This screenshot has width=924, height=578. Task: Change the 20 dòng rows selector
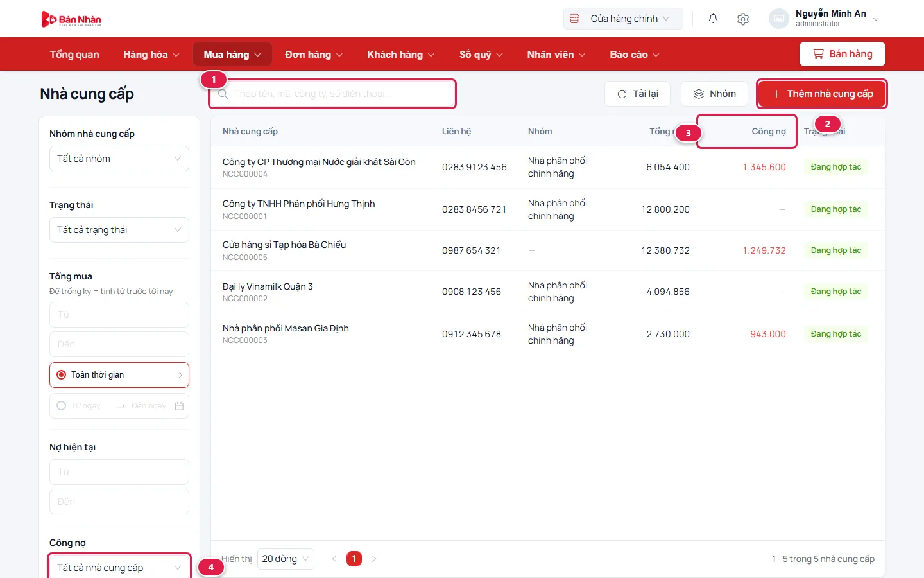click(286, 559)
